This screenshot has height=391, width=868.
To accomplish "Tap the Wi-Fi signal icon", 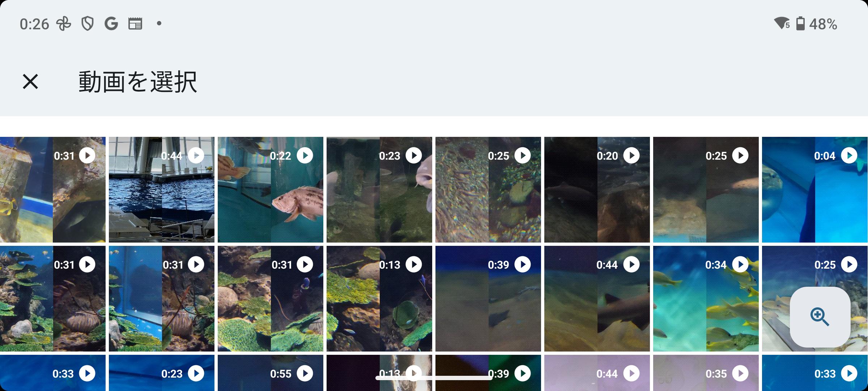I will coord(782,24).
